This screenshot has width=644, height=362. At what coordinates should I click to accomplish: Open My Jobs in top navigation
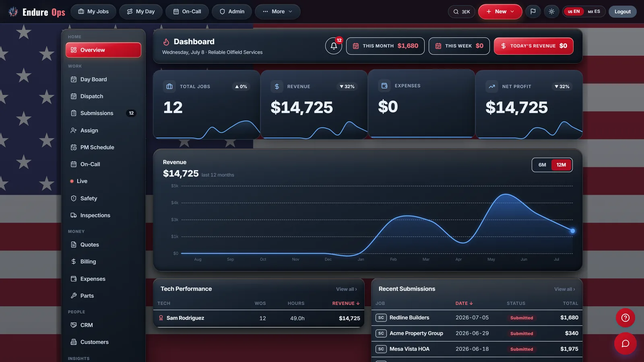93,12
